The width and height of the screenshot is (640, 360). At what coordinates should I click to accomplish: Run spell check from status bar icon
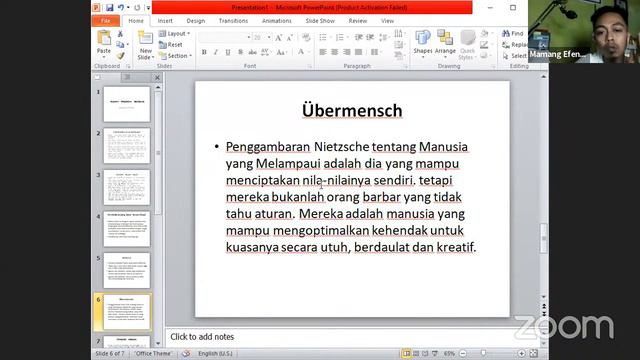pos(186,353)
